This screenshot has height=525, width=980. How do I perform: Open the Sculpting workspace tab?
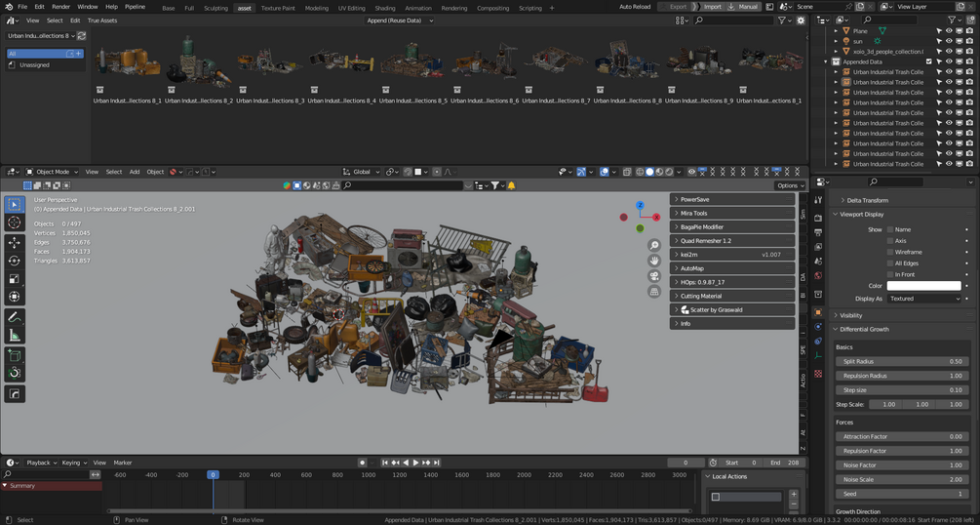(216, 8)
